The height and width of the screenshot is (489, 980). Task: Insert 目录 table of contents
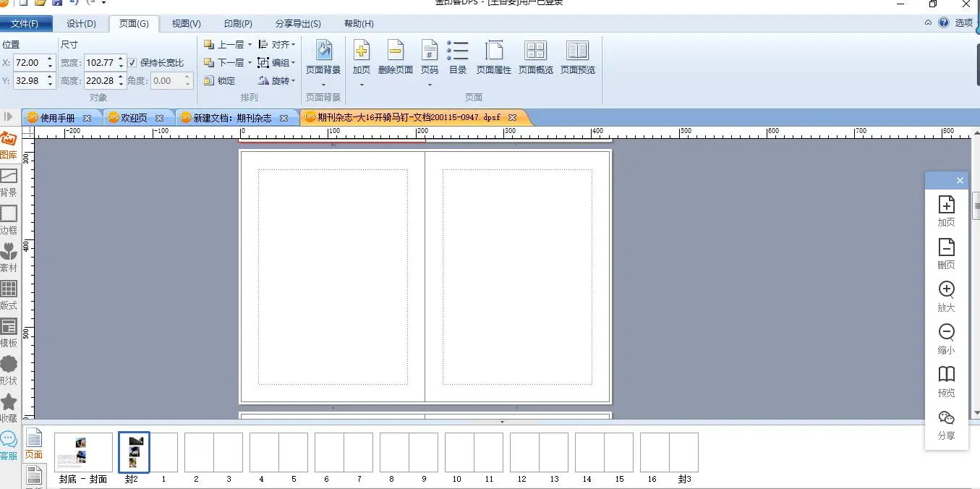pos(458,57)
